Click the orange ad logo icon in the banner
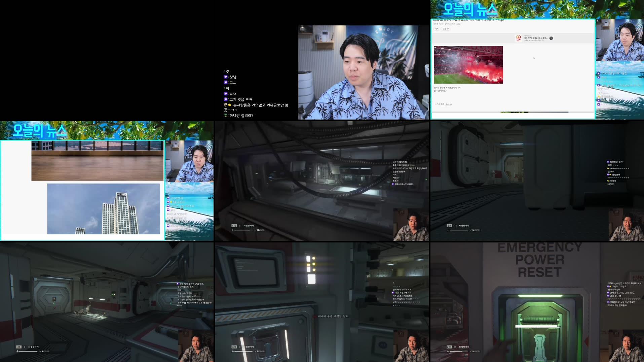The image size is (644, 362). 519,38
